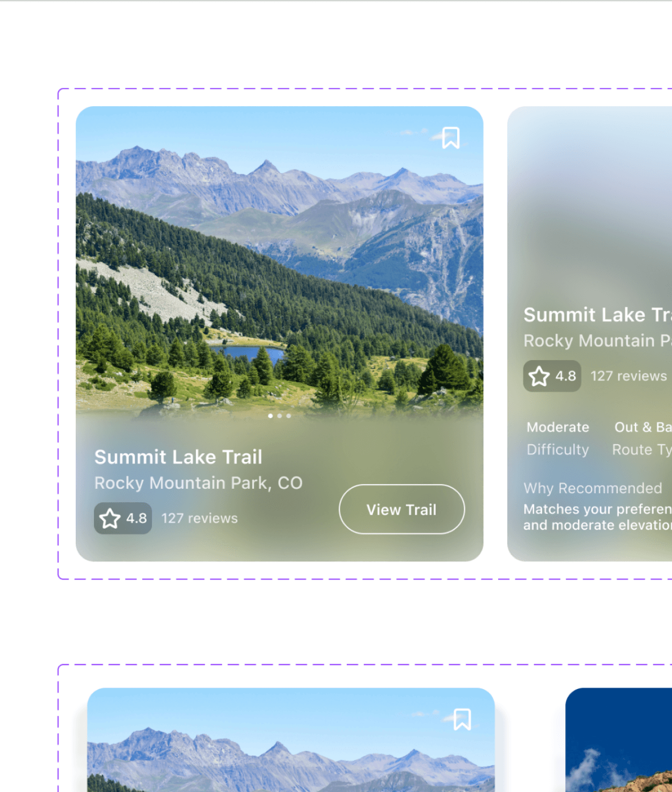This screenshot has height=792, width=672.
Task: Click the 127 reviews text on first card
Action: tap(200, 518)
